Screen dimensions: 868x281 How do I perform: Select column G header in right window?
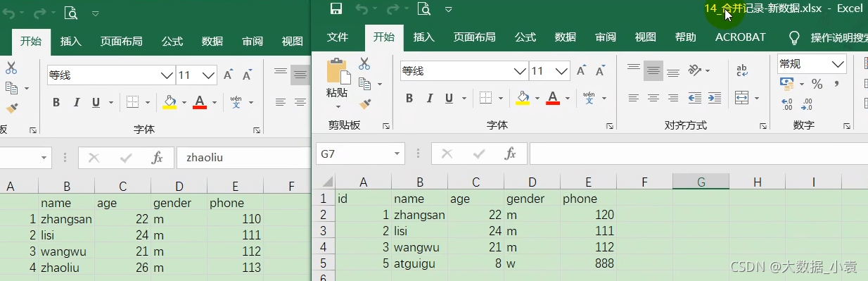point(701,182)
